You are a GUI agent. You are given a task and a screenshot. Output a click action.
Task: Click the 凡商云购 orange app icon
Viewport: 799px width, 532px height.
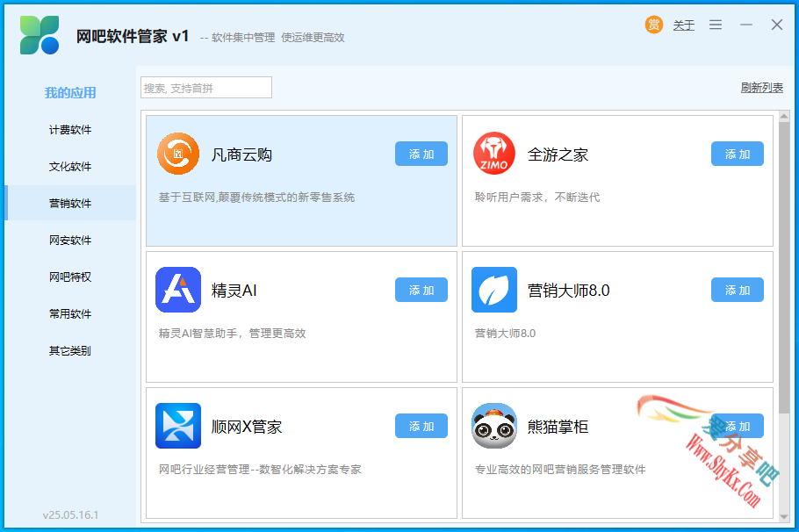point(178,154)
